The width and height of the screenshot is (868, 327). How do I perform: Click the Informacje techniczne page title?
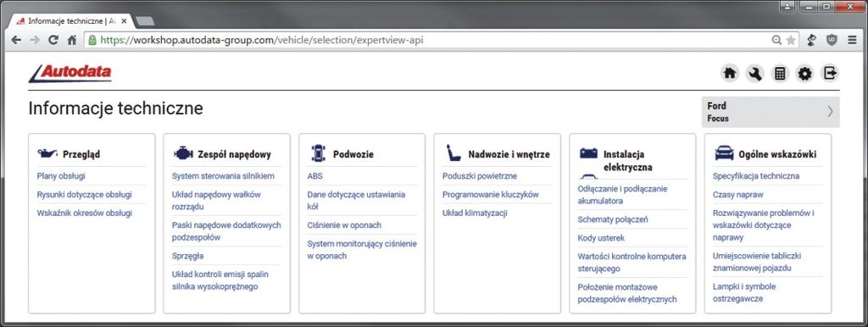pos(115,108)
